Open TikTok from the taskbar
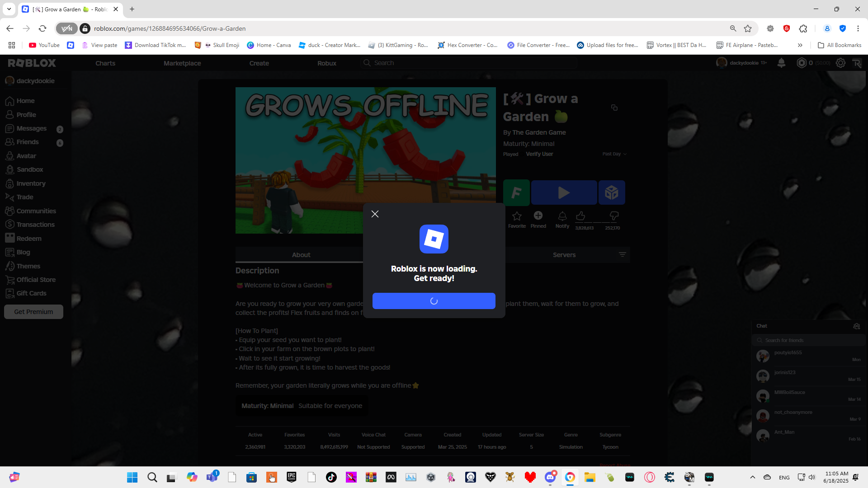The height and width of the screenshot is (488, 868). point(331,477)
